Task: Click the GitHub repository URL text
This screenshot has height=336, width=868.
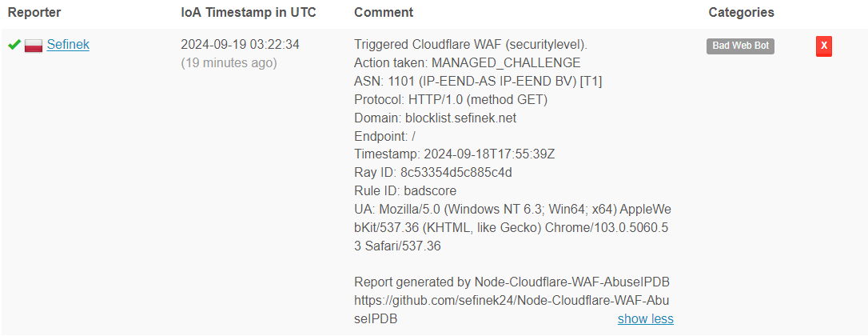Action: 512,301
